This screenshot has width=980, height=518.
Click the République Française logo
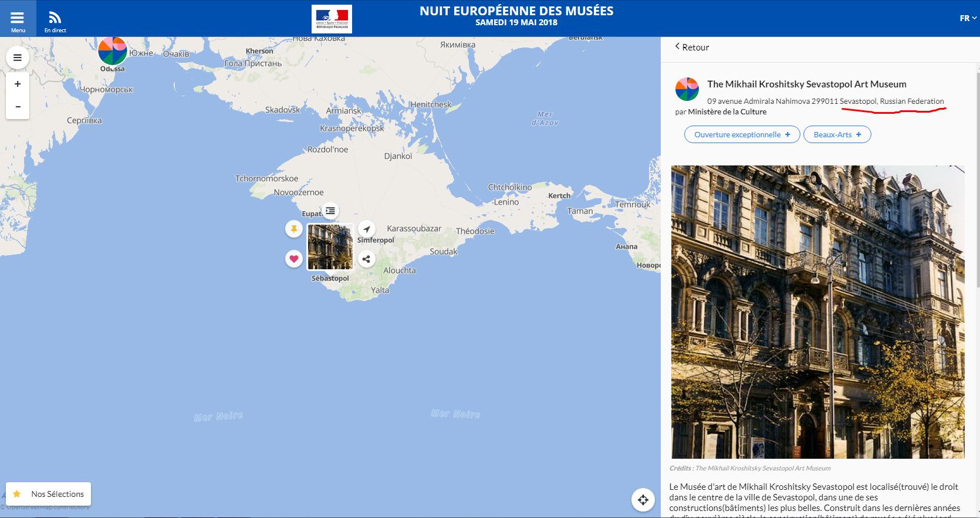(x=332, y=19)
